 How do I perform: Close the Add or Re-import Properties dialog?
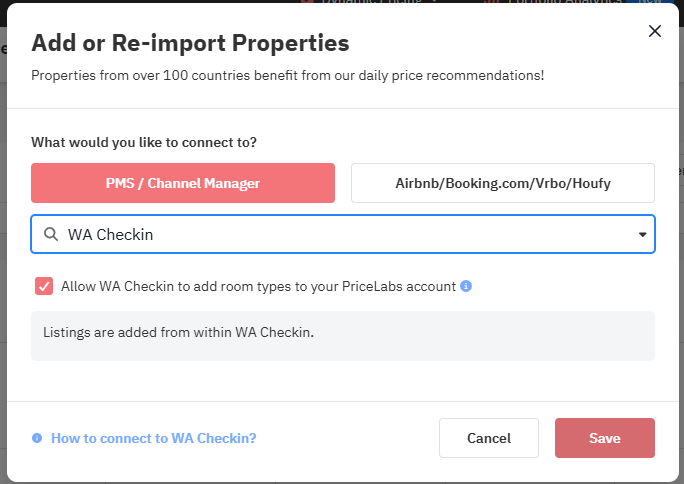click(655, 31)
